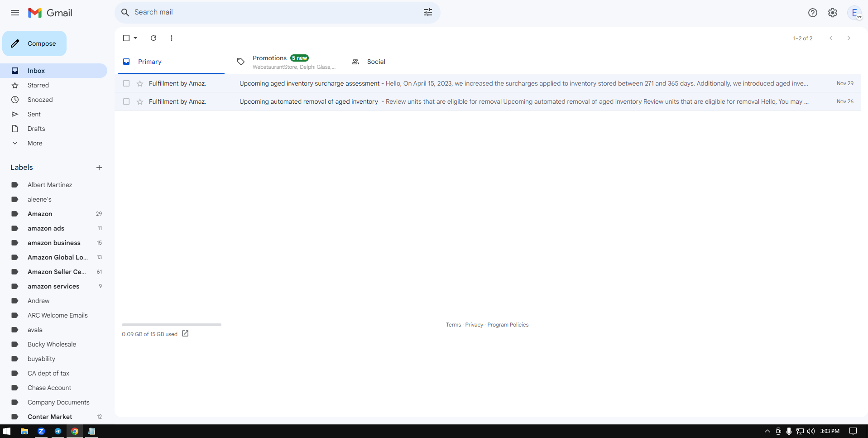Open the ARC Welcome Emails label
Screen dimensions: 868x438
click(53, 315)
